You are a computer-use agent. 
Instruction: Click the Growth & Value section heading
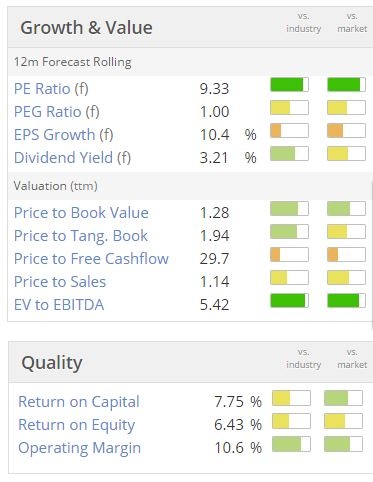coord(86,27)
